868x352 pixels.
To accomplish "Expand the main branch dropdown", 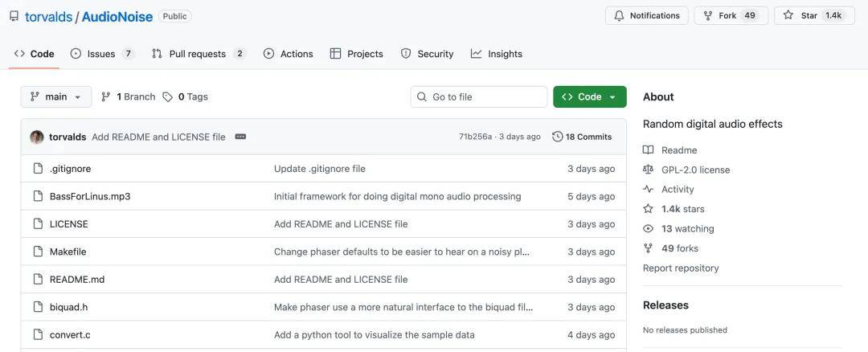I will click(x=56, y=97).
